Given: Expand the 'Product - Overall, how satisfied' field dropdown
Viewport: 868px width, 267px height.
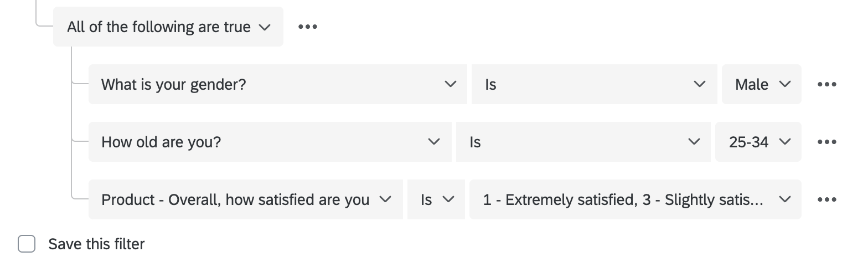Looking at the screenshot, I should tap(245, 199).
